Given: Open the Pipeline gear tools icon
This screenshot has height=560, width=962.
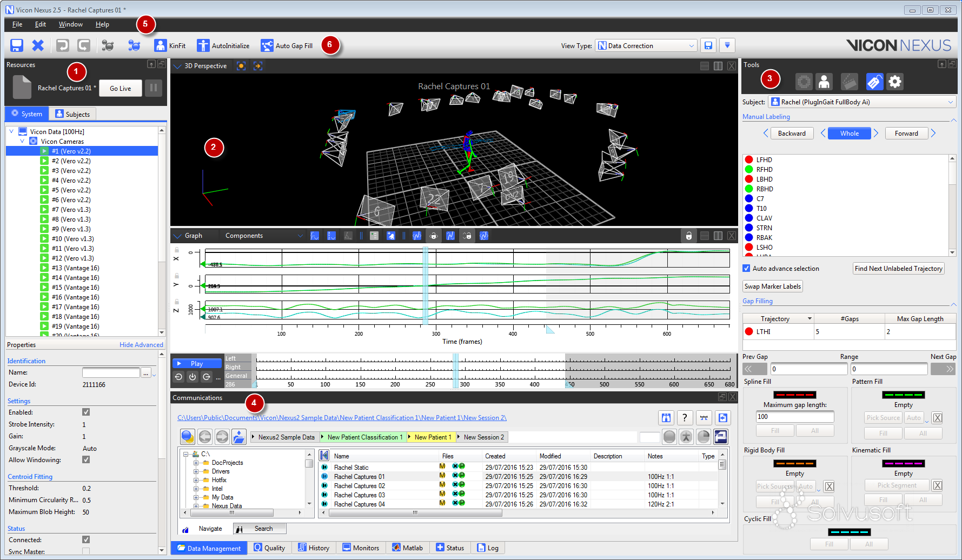Looking at the screenshot, I should pos(895,82).
